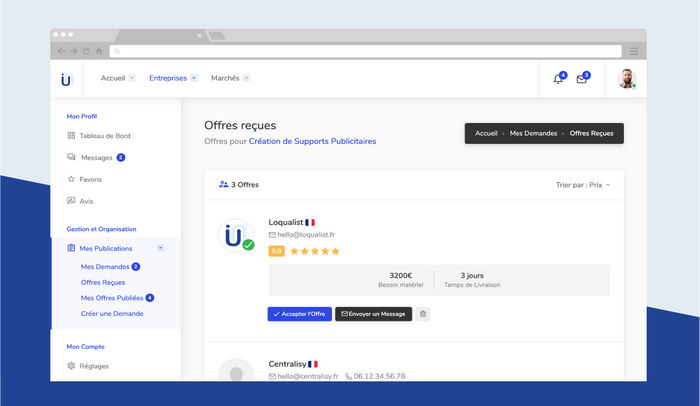Open the Création de Supports Publicitaires link
The height and width of the screenshot is (406, 700).
pos(312,142)
